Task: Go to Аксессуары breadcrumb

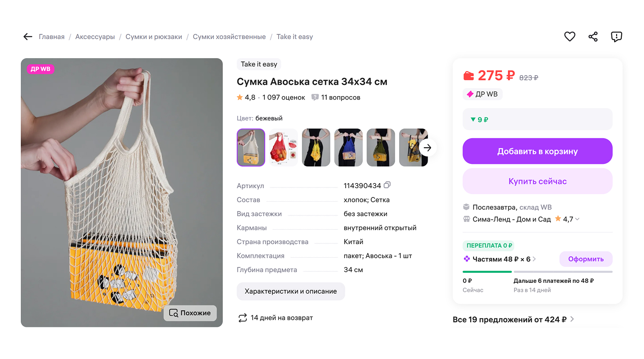Action: coord(95,37)
